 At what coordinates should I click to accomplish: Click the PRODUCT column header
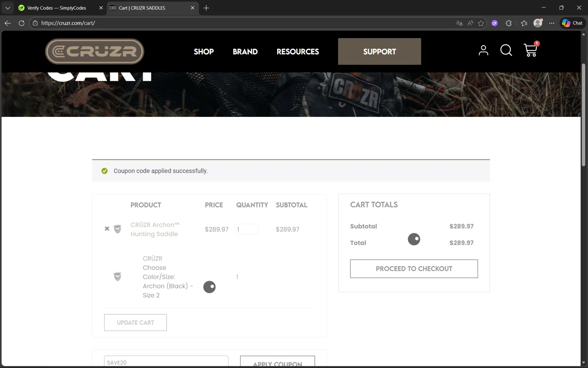click(x=146, y=205)
